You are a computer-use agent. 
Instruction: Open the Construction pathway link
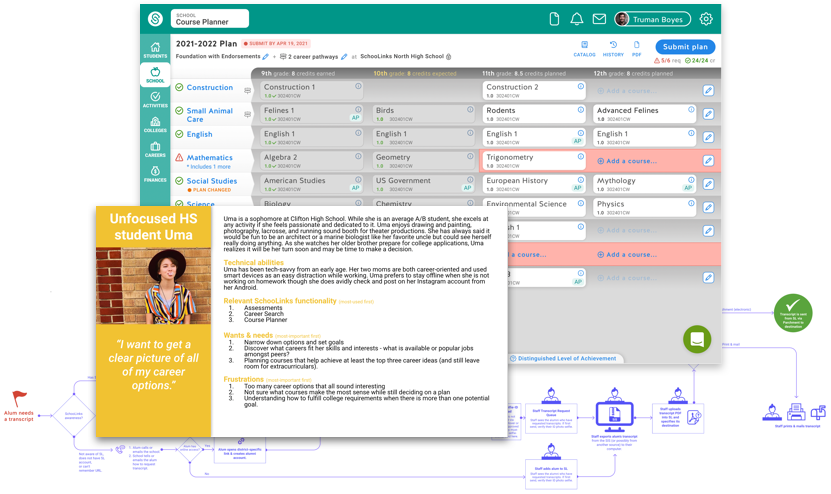[209, 87]
